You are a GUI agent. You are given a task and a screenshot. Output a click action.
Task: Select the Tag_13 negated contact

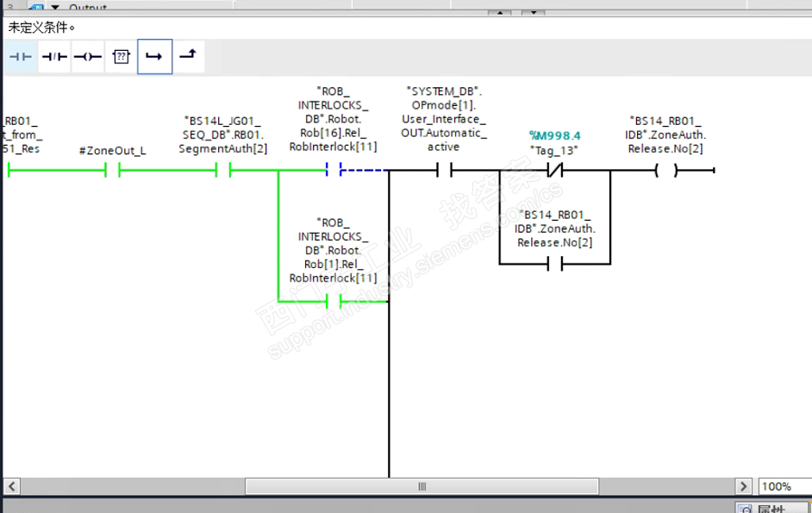point(554,170)
